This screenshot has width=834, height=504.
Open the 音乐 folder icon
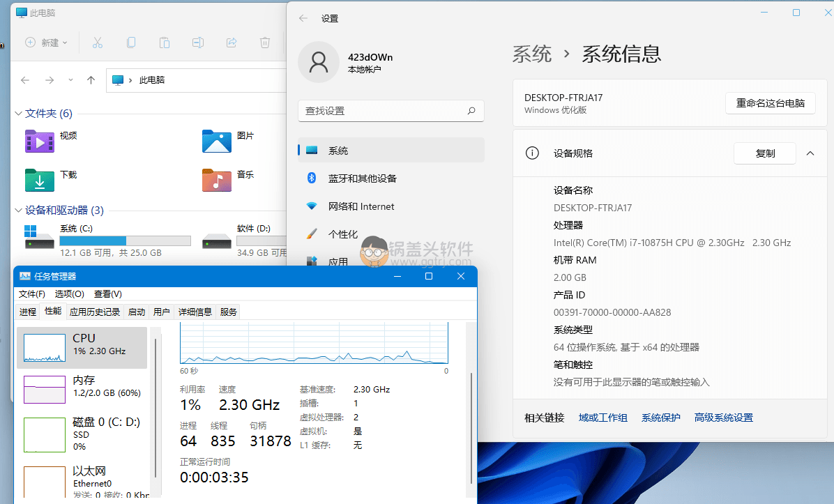pos(216,181)
